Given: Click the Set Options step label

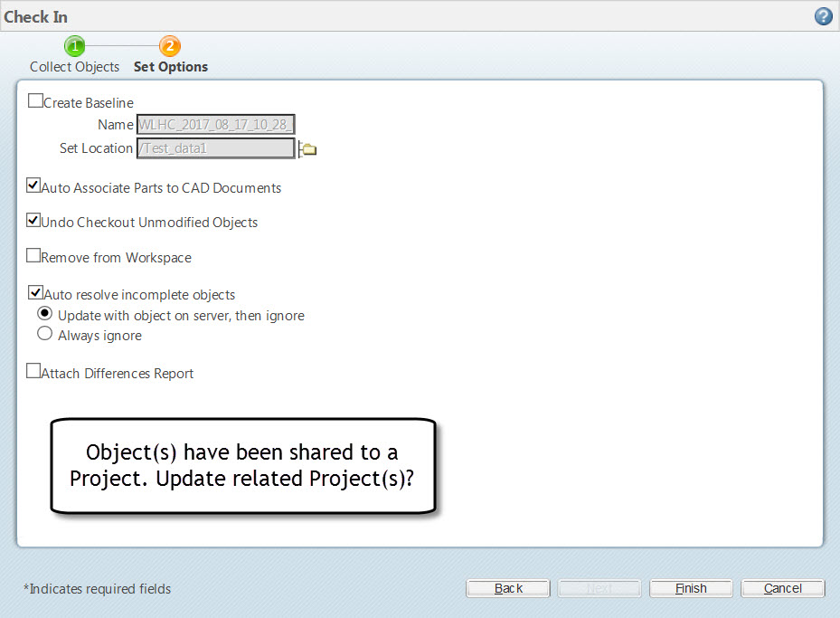Looking at the screenshot, I should point(170,66).
